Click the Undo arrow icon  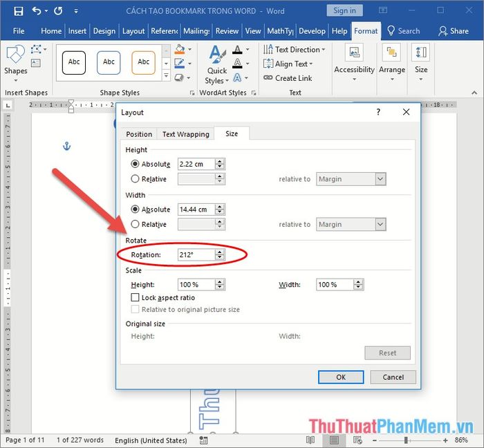[x=37, y=11]
